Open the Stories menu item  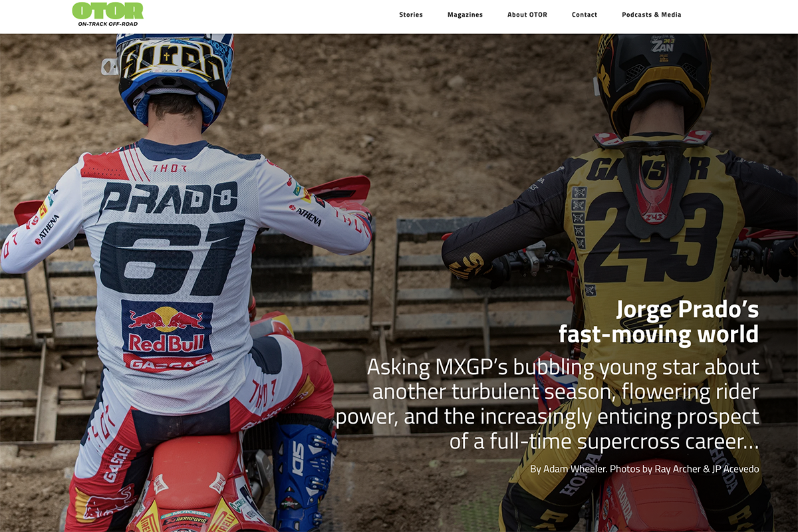click(411, 15)
